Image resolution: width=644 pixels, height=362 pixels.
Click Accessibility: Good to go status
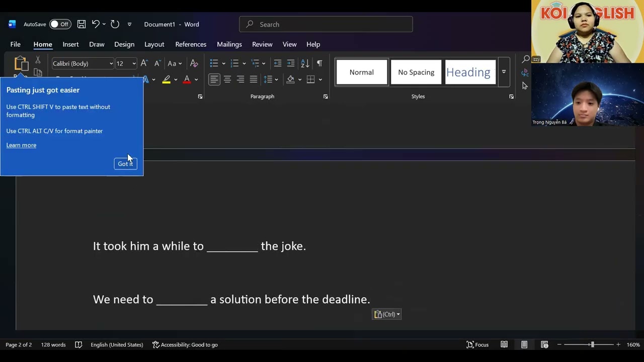(x=185, y=344)
